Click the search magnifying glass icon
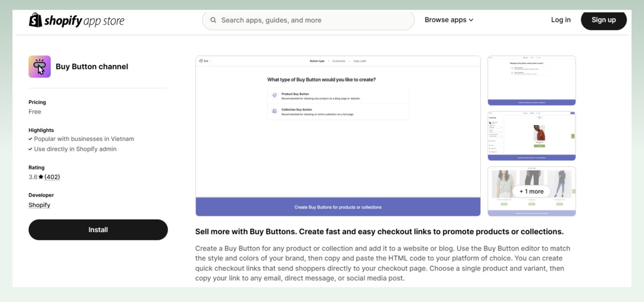644x302 pixels. point(213,20)
